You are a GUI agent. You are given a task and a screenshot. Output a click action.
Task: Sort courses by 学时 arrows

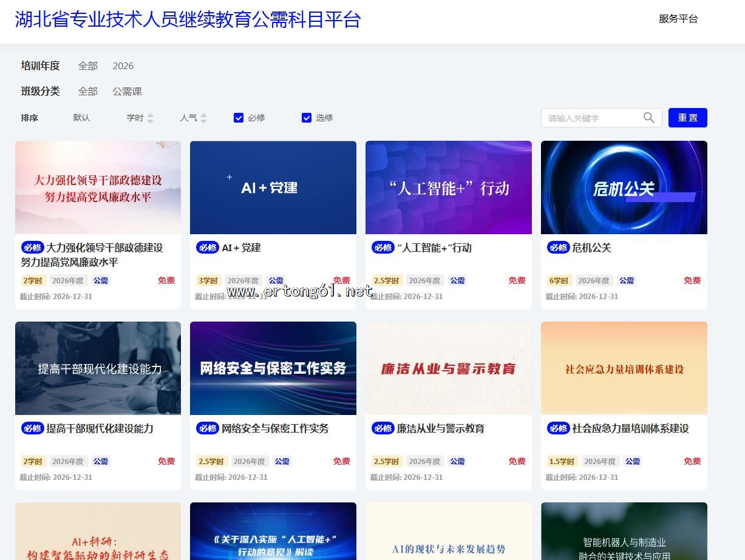tap(150, 118)
